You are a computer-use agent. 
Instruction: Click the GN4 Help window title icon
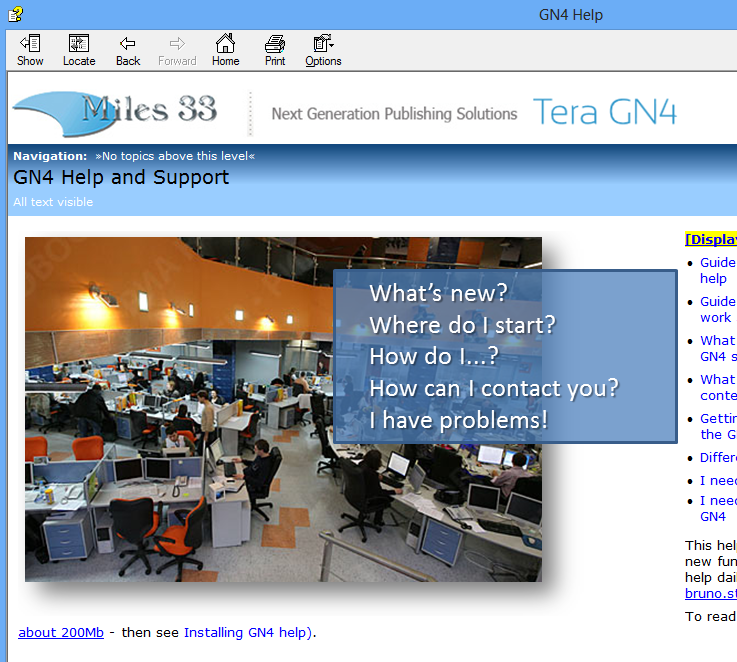click(x=15, y=15)
